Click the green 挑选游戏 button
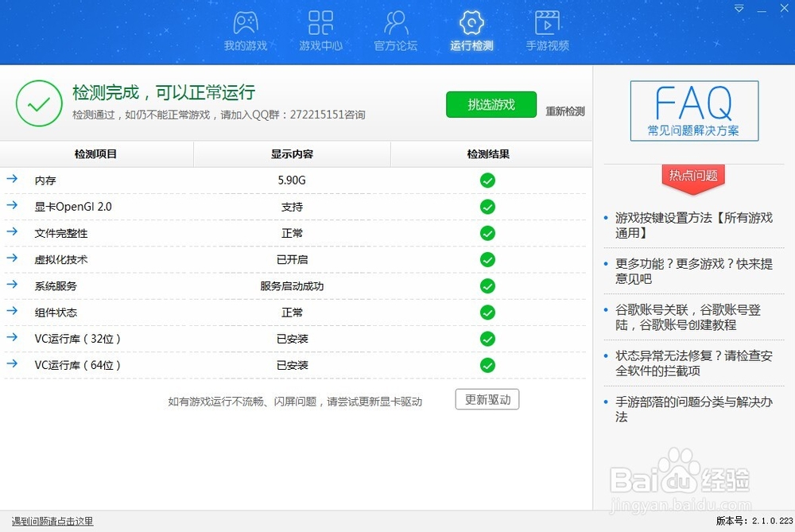 (x=491, y=104)
